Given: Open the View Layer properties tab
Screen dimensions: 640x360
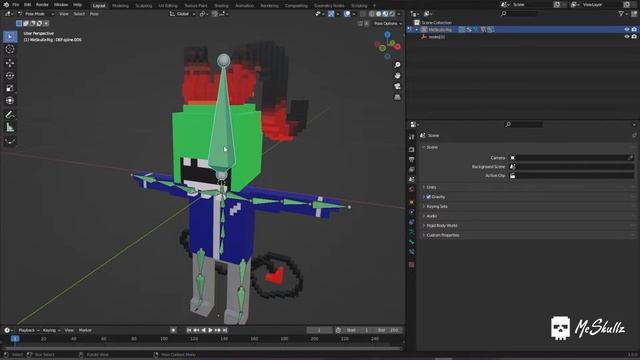Looking at the screenshot, I should (411, 169).
